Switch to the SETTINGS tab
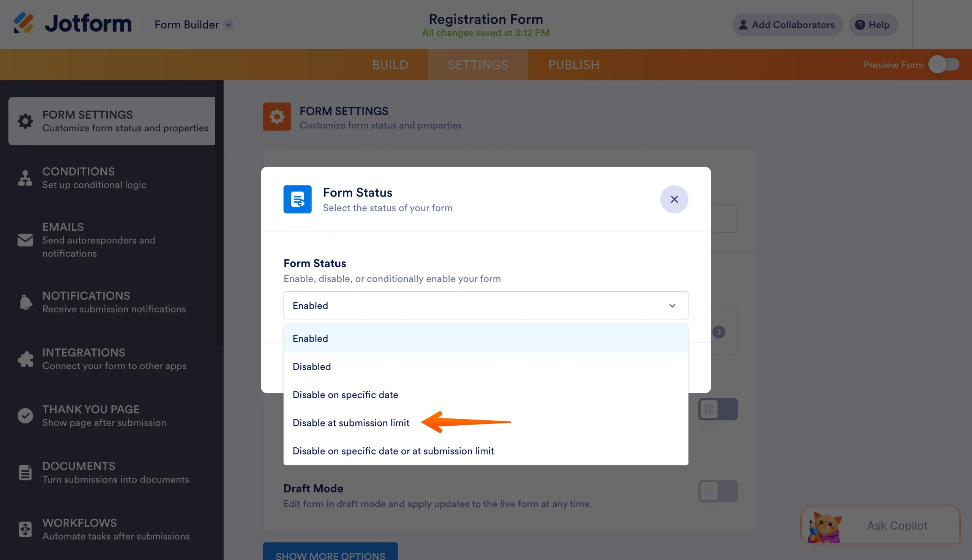This screenshot has width=972, height=560. 478,64
